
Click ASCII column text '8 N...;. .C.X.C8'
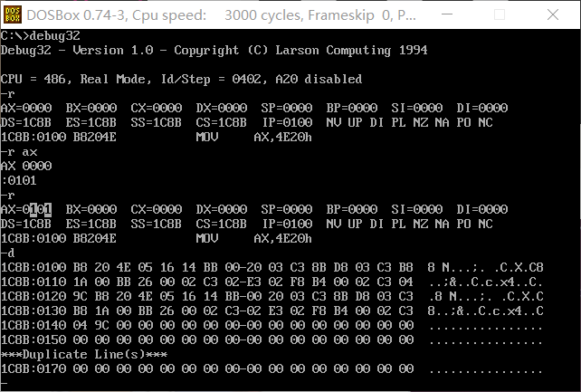pos(485,267)
